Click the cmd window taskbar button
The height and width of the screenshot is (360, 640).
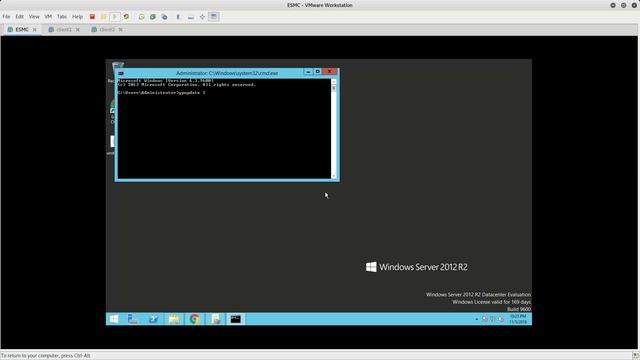click(x=236, y=319)
